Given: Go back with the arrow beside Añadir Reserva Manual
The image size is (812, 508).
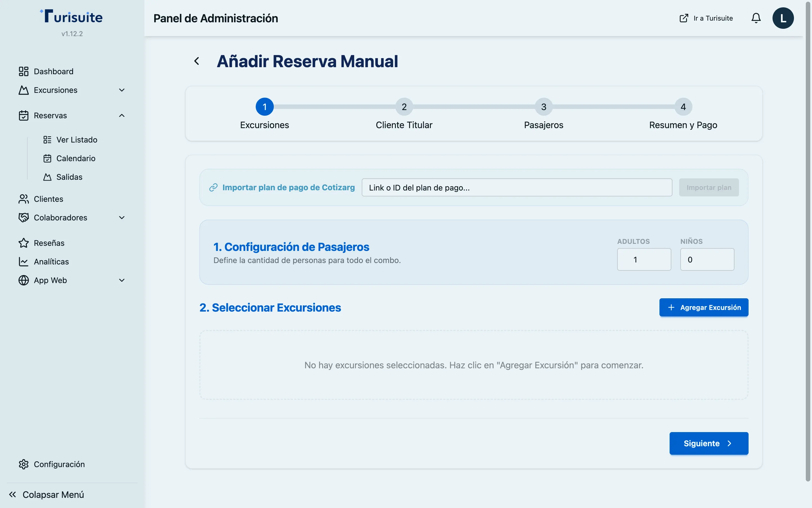Looking at the screenshot, I should click(x=197, y=61).
